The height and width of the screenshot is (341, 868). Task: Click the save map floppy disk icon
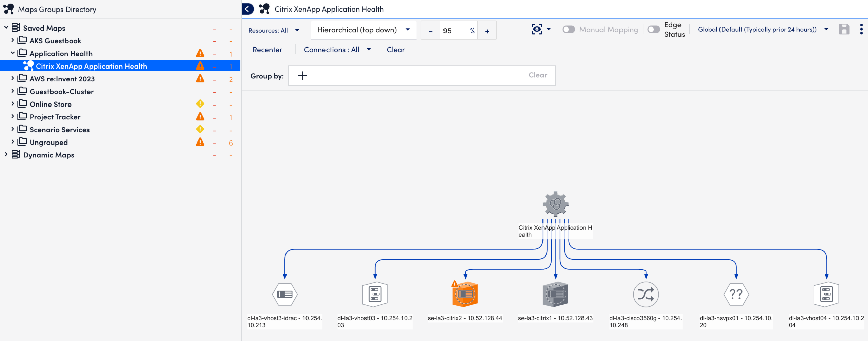pos(844,30)
